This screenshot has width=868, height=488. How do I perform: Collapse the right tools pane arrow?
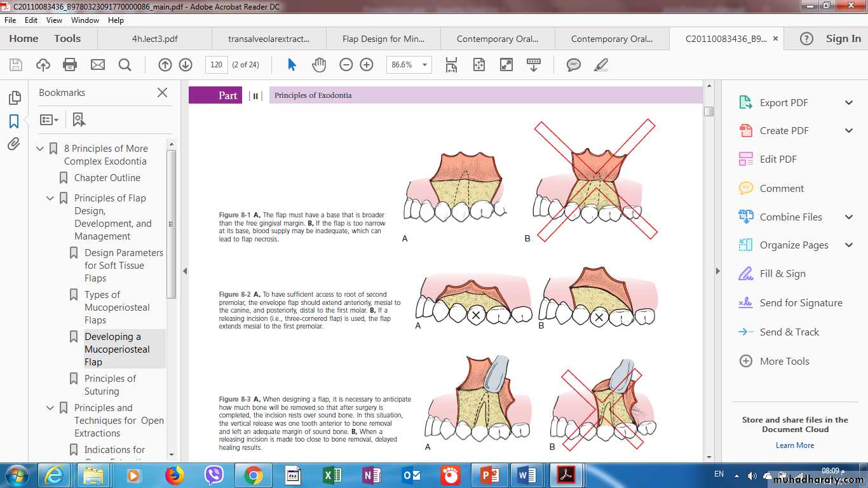[717, 271]
